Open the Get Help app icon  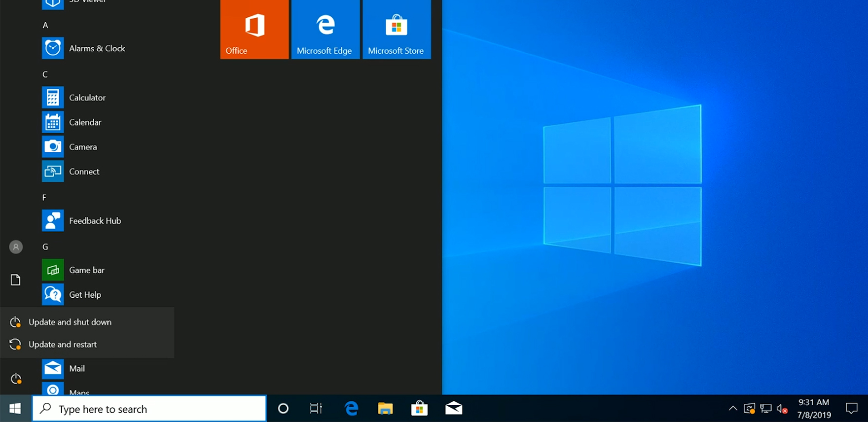(53, 295)
